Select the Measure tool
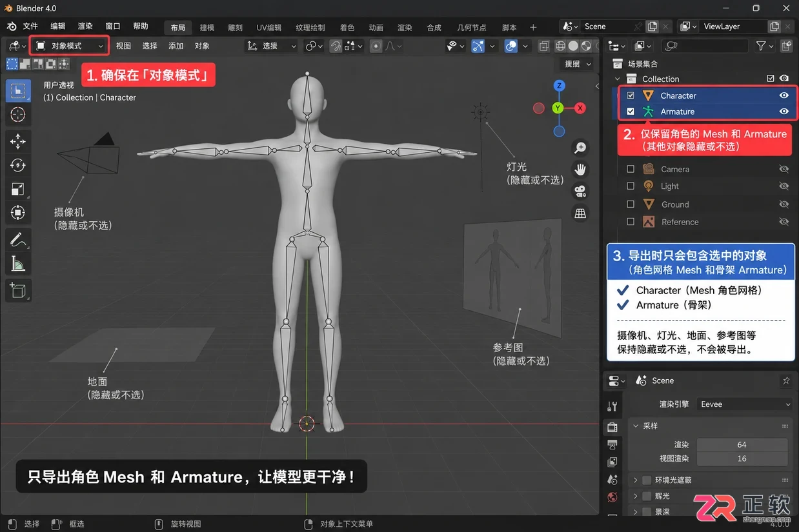 [x=18, y=264]
